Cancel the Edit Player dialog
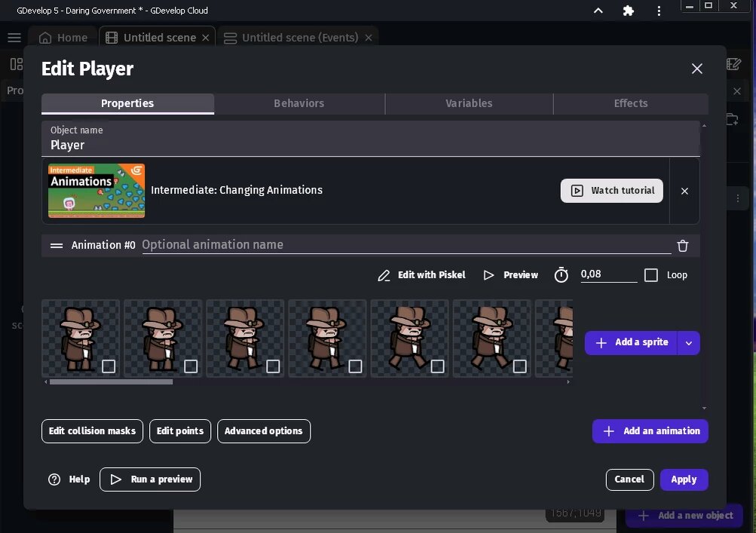The image size is (756, 533). tap(629, 479)
